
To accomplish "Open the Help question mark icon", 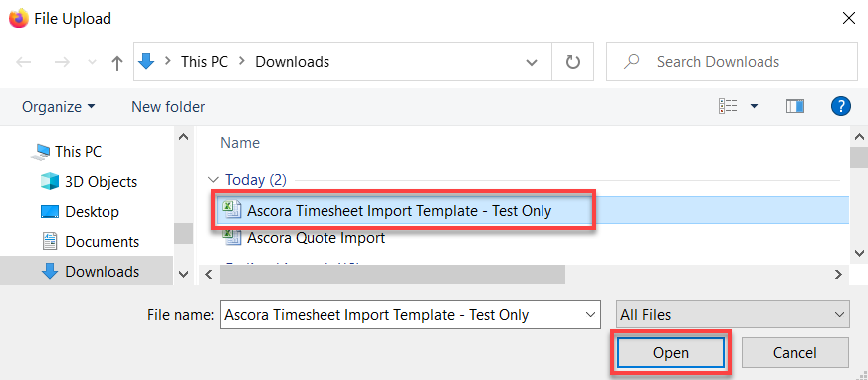I will pyautogui.click(x=841, y=106).
